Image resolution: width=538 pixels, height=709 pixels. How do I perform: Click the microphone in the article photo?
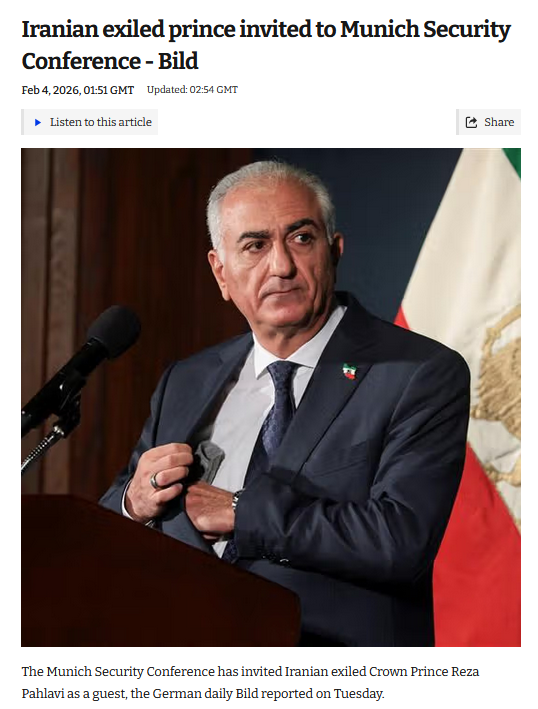pos(79,366)
